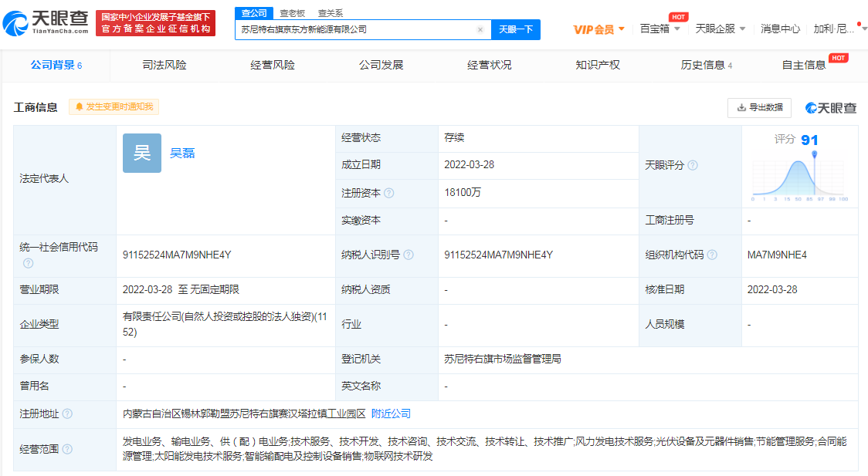Click the 附近公司 link
Image resolution: width=868 pixels, height=476 pixels.
[x=391, y=414]
